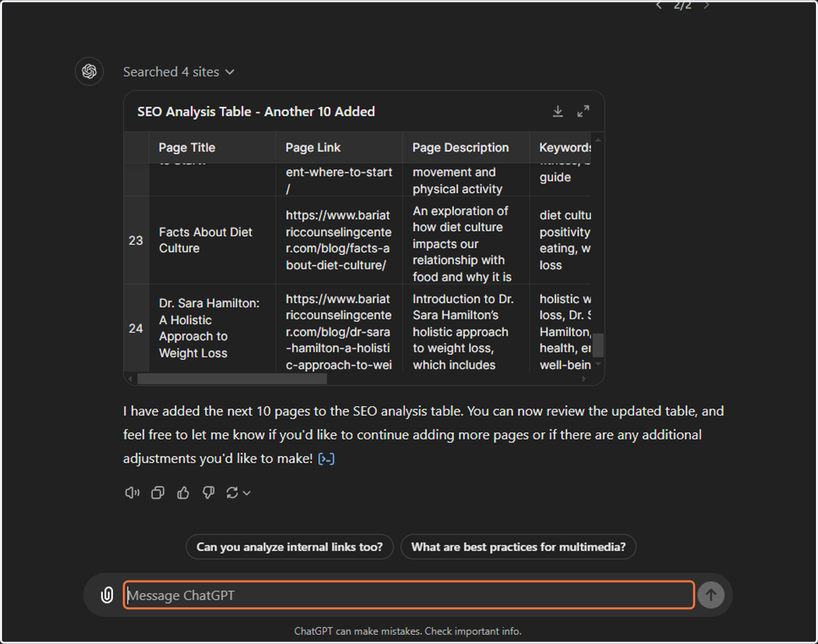Focus the Message ChatGPT input field
Viewport: 818px width, 644px height.
coord(409,595)
